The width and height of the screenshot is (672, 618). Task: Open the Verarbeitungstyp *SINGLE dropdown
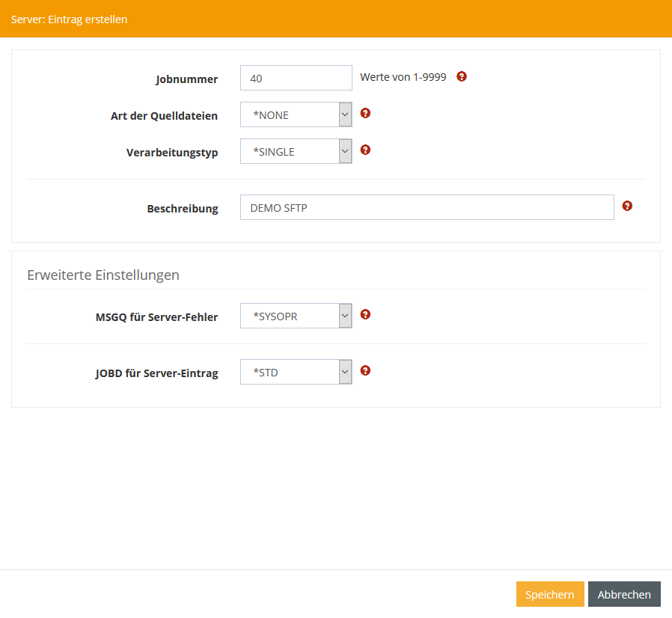click(x=296, y=152)
